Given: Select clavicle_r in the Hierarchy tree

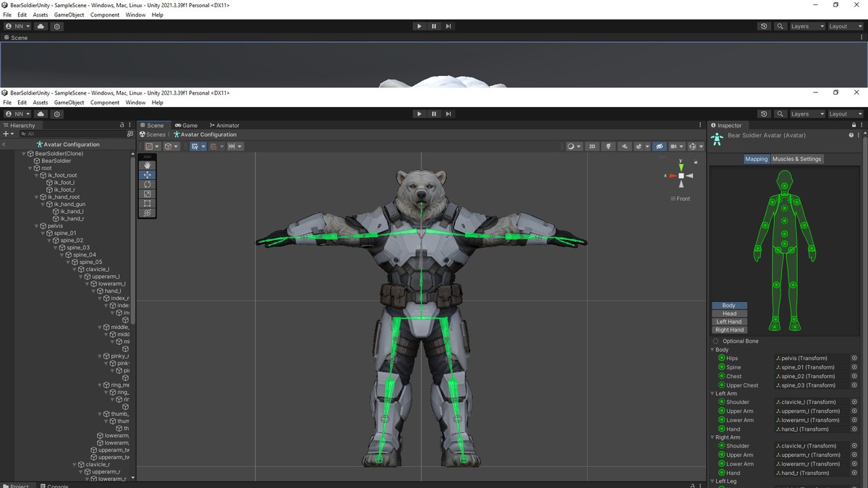Looking at the screenshot, I should (x=98, y=465).
